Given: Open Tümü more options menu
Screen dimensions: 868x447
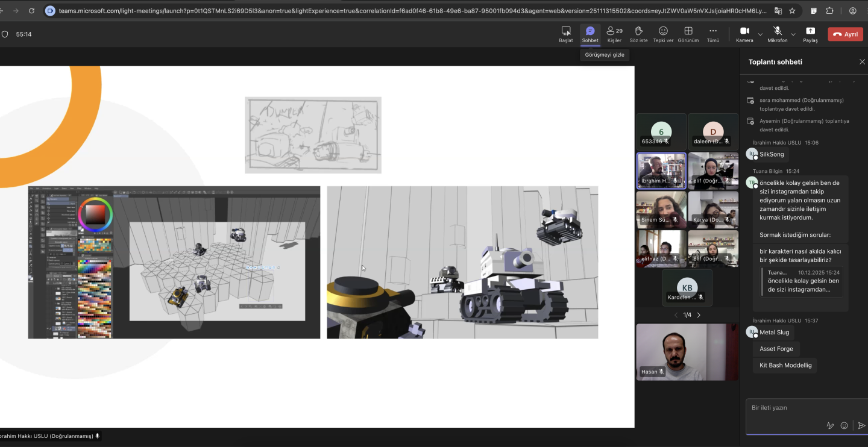Looking at the screenshot, I should click(x=713, y=34).
